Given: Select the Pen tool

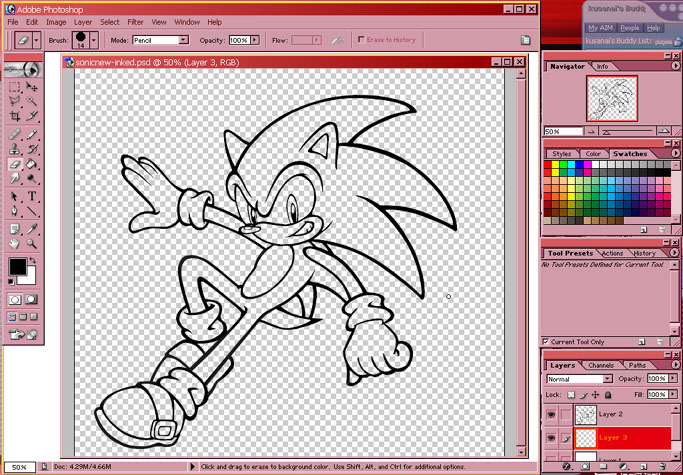Looking at the screenshot, I should 15,211.
